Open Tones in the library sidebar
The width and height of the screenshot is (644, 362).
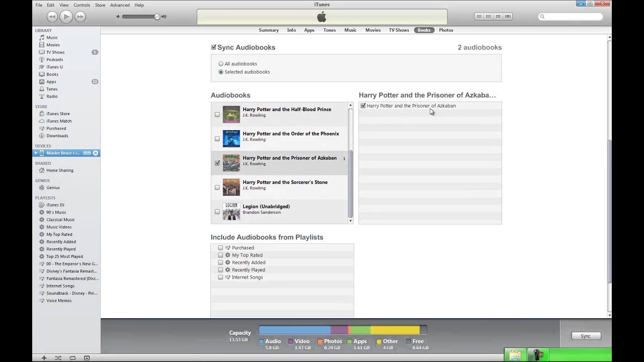pos(52,89)
